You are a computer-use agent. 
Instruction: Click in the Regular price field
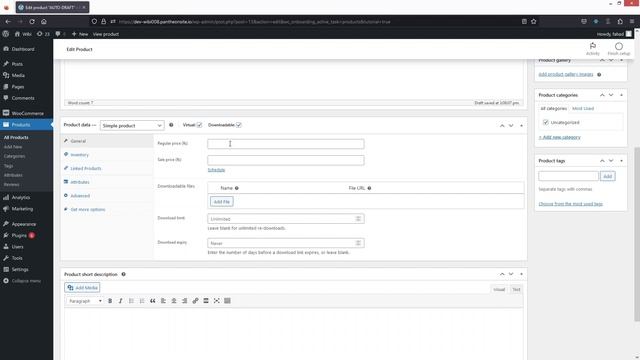point(286,144)
